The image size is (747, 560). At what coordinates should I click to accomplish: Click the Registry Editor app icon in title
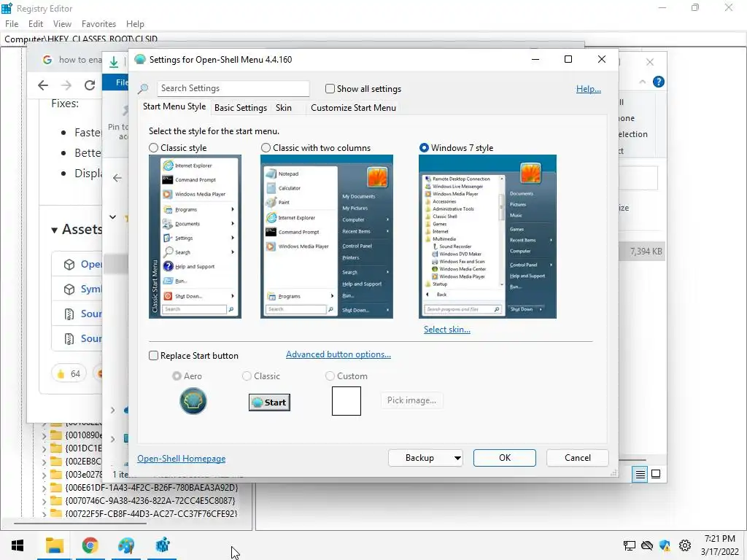click(7, 8)
